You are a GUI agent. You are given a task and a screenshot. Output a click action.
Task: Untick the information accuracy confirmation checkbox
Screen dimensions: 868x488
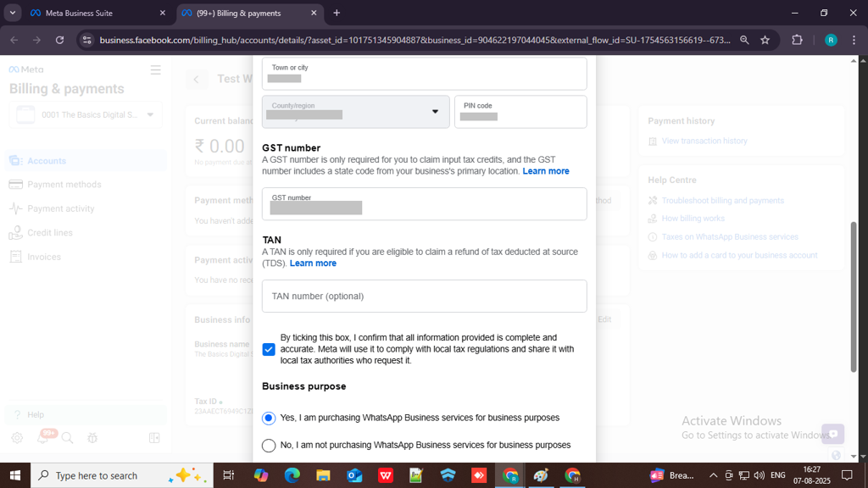point(269,349)
